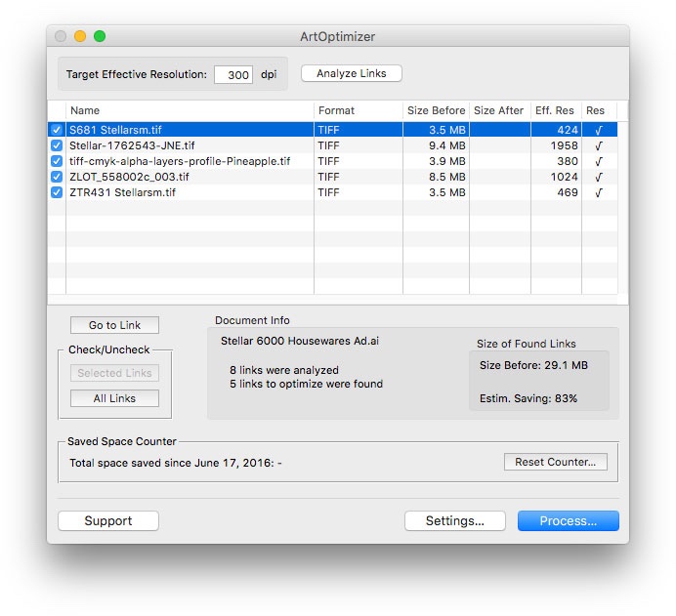
Task: Uncheck the ZLOT_558002c_003.tif row checkbox
Action: click(57, 177)
